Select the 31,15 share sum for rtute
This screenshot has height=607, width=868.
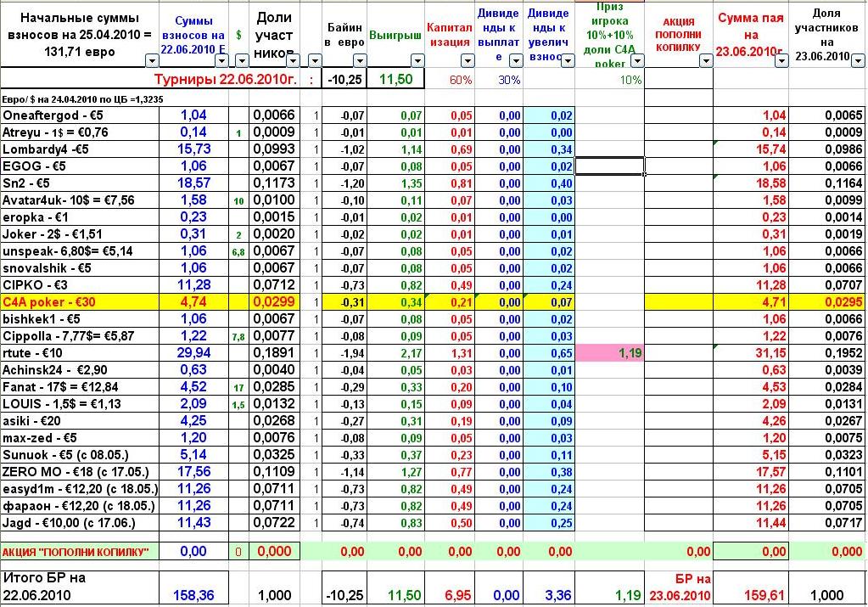pyautogui.click(x=751, y=353)
